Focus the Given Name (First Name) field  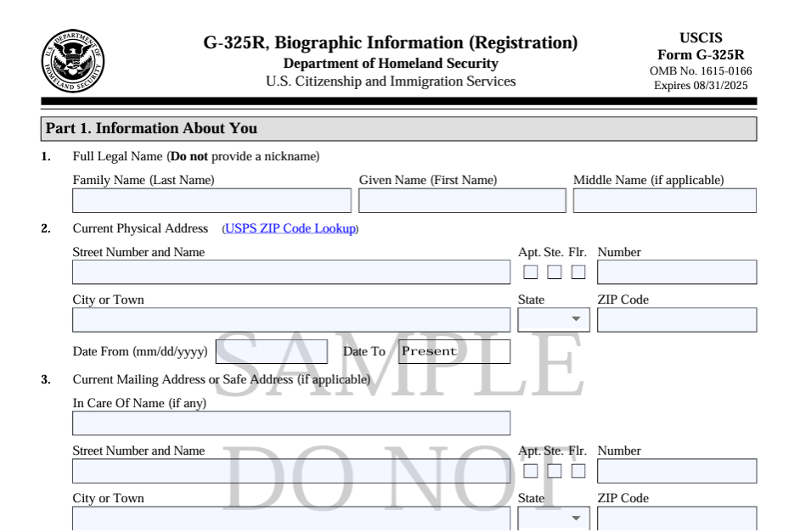pos(461,201)
